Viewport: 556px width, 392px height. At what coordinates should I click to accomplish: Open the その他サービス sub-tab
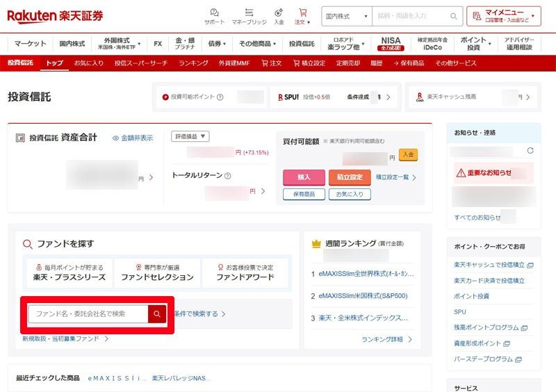(x=456, y=63)
